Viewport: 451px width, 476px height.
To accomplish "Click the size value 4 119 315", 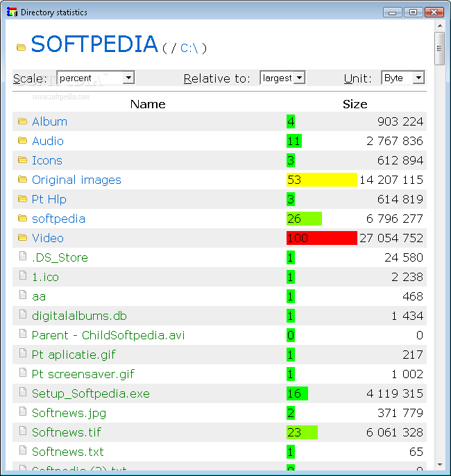I will pos(395,393).
